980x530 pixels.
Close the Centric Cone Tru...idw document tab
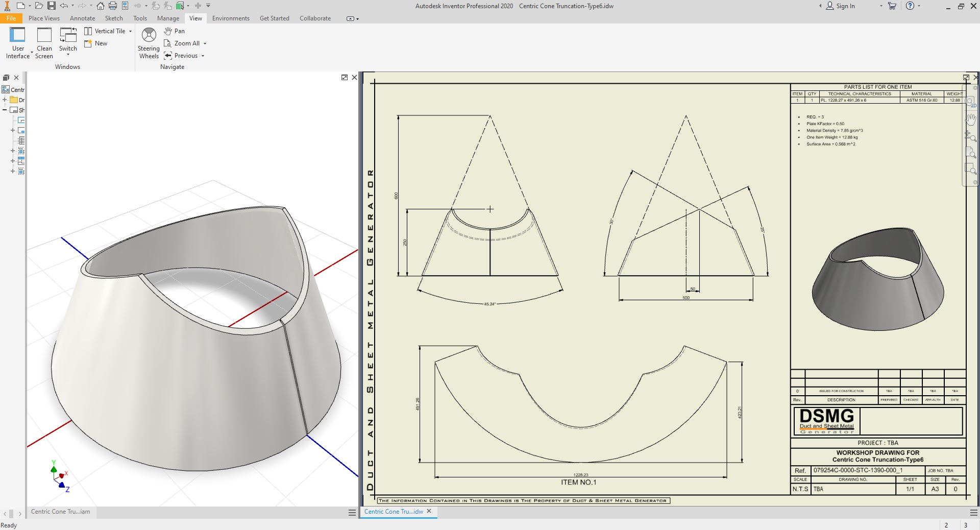[429, 511]
